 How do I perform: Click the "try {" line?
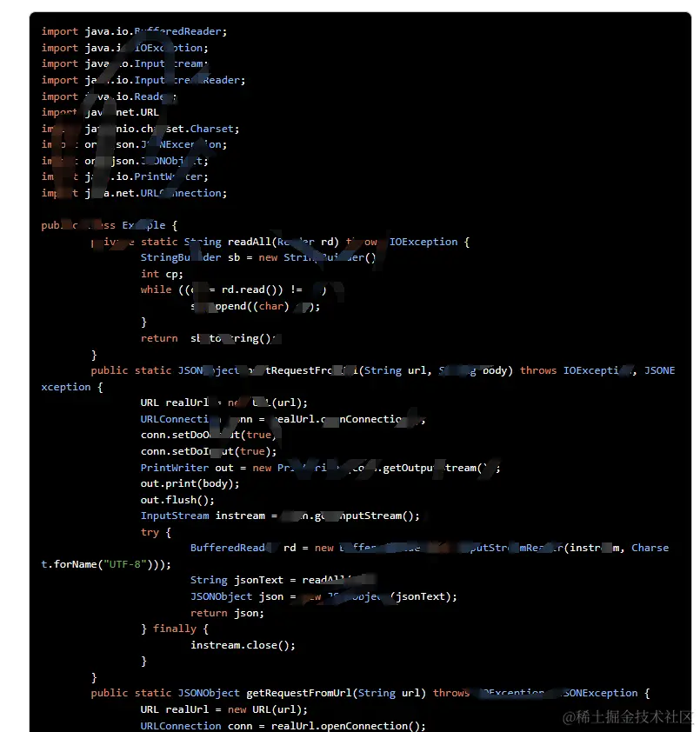coord(156,532)
